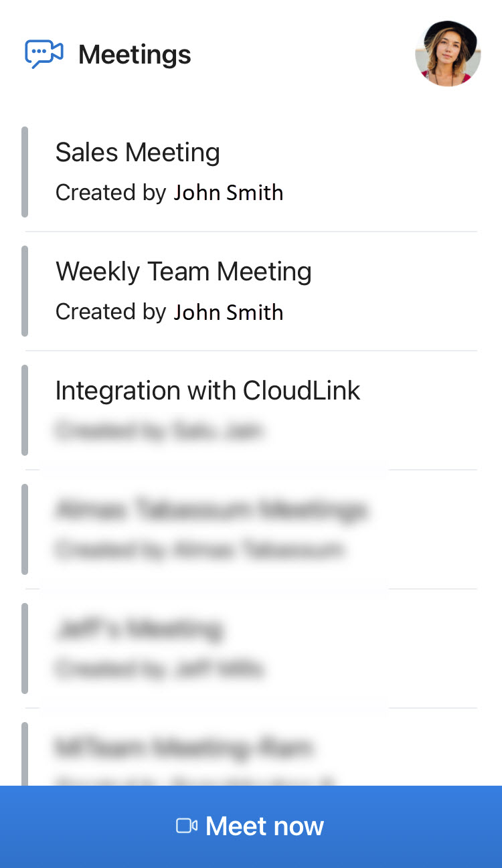Click the gray marker beside Integration with CloudLink
502x868 pixels.
click(x=25, y=410)
